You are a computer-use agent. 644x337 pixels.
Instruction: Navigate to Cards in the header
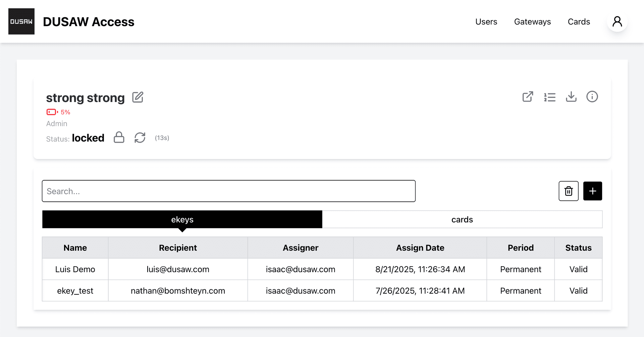pos(579,21)
